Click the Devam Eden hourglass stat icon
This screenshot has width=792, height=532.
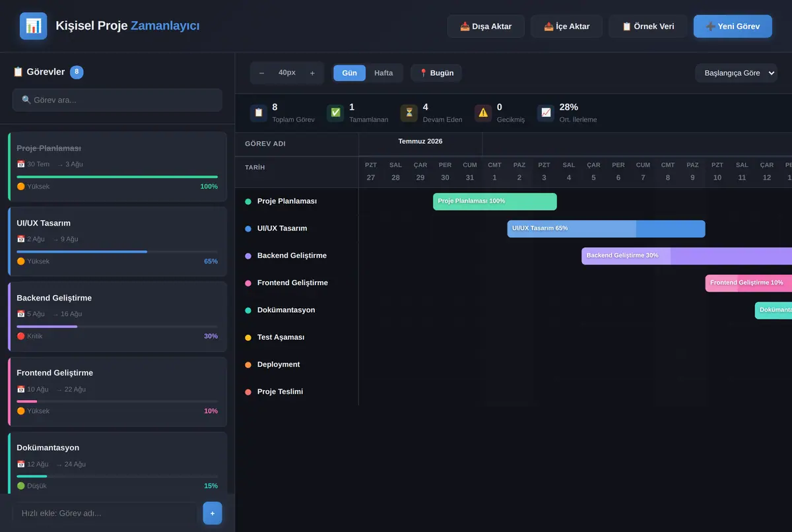pyautogui.click(x=409, y=113)
